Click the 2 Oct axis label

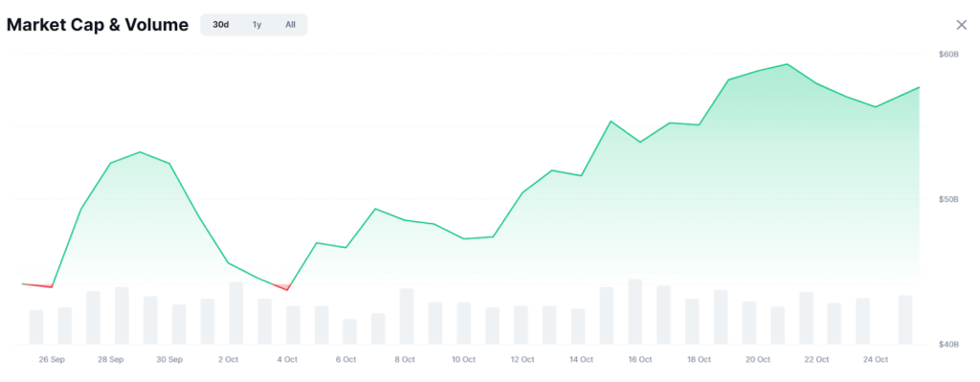coord(228,359)
